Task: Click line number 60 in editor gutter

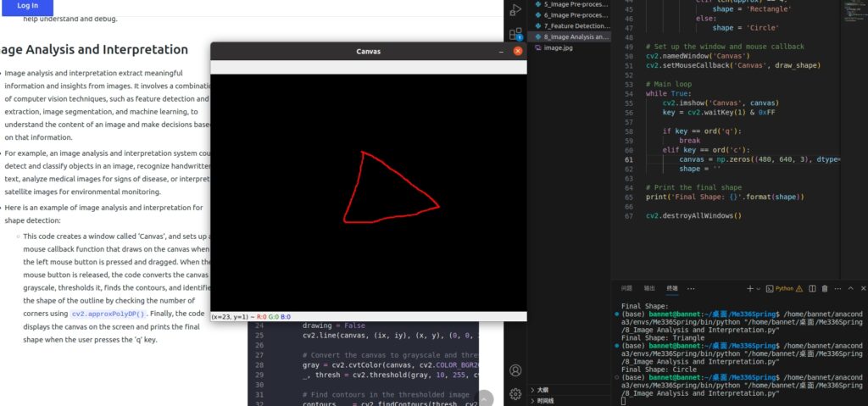Action: click(x=628, y=150)
